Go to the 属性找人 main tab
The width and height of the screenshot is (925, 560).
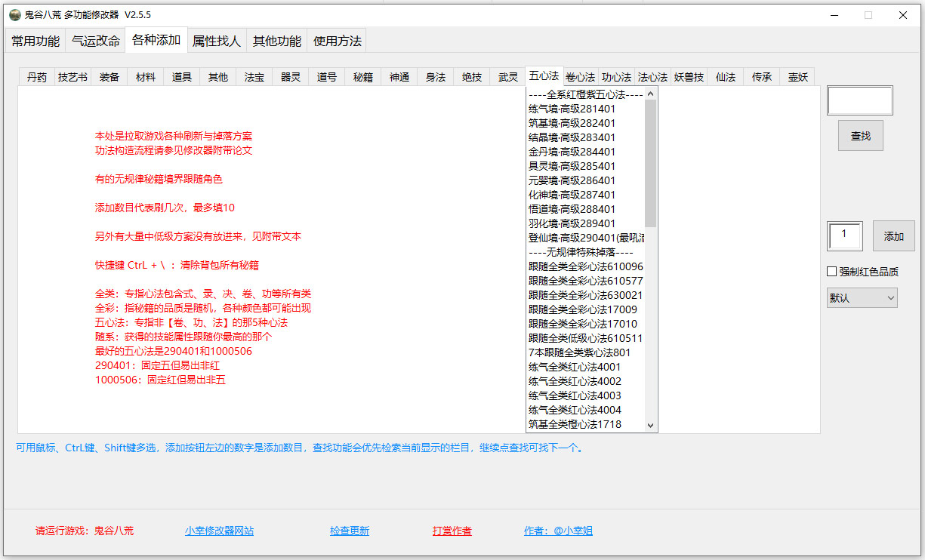(217, 42)
